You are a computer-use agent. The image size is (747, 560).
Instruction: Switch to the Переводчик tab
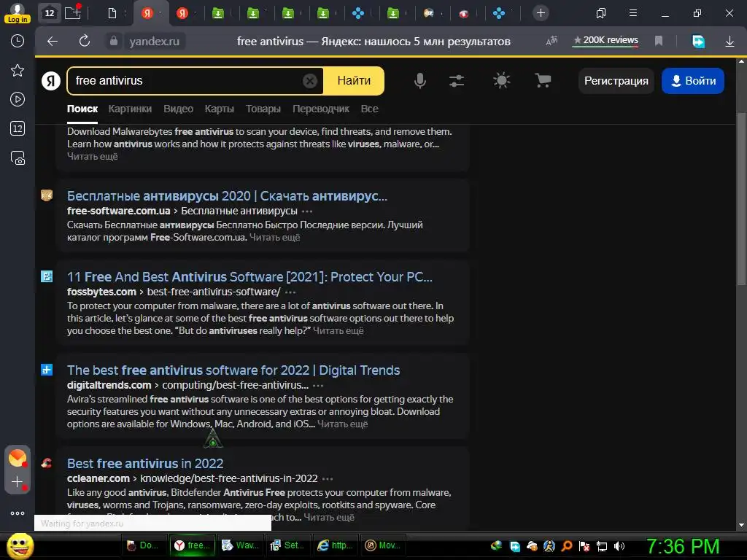(321, 109)
